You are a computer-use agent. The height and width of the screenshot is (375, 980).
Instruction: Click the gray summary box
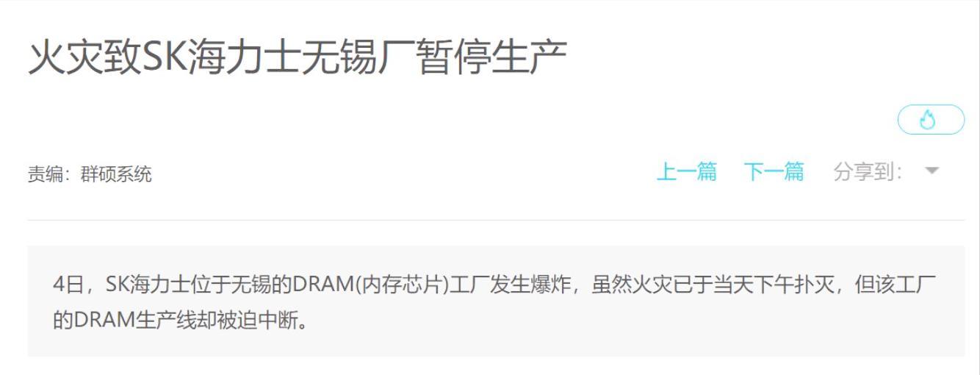pos(496,301)
